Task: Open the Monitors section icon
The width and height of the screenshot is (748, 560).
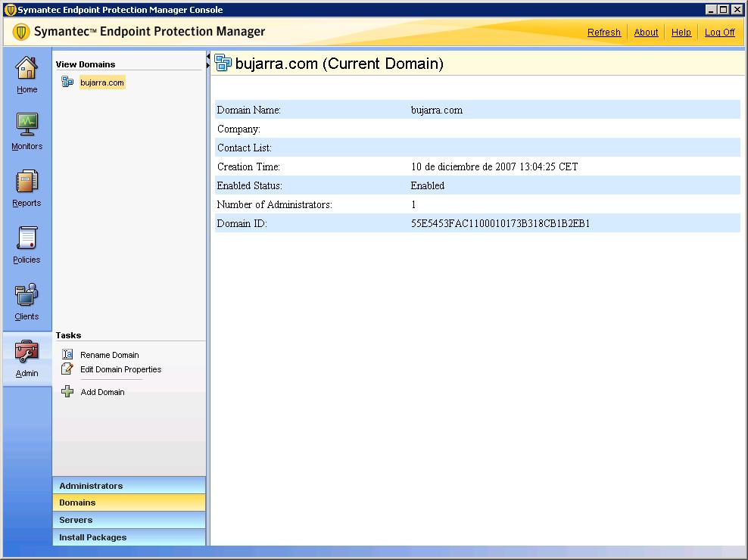Action: 26,125
